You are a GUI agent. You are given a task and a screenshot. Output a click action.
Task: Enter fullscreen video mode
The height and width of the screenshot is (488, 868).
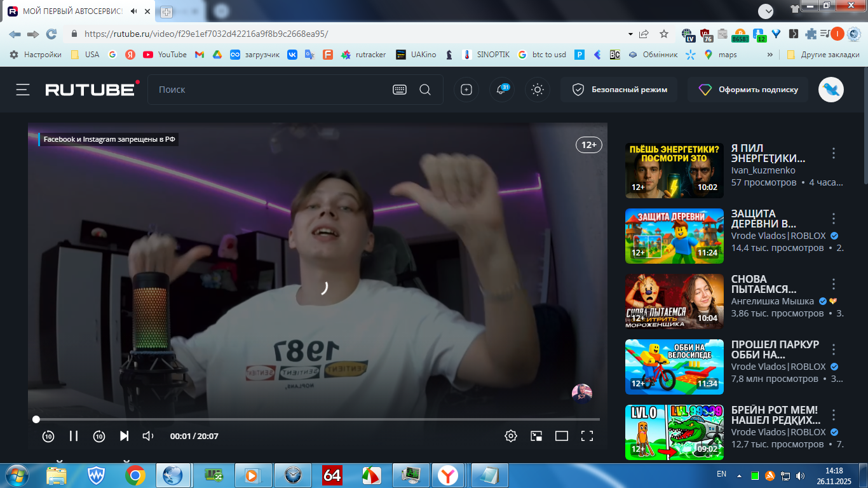click(587, 436)
